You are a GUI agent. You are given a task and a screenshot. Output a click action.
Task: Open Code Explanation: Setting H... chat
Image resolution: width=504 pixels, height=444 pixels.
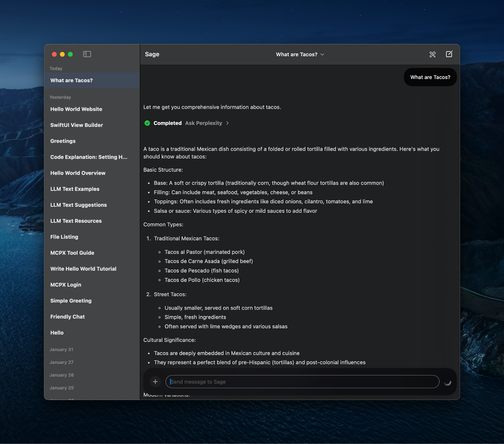(92, 157)
